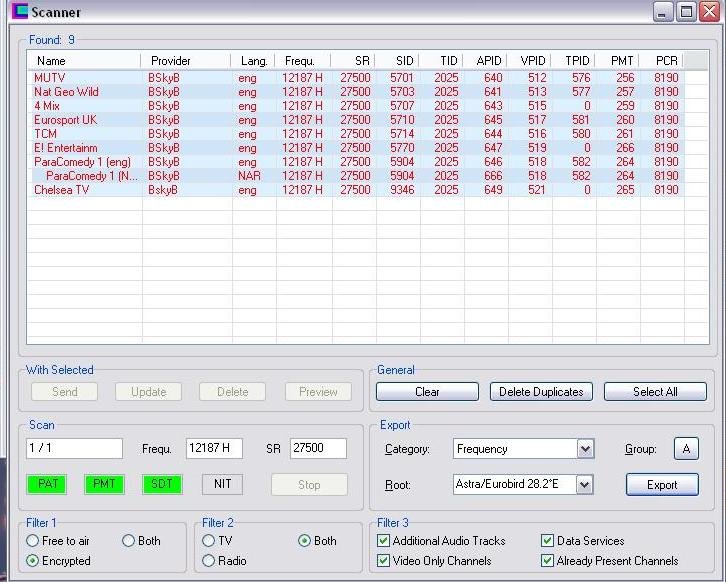Select the Chelsea TV channel row
The width and height of the screenshot is (726, 582).
click(x=61, y=190)
